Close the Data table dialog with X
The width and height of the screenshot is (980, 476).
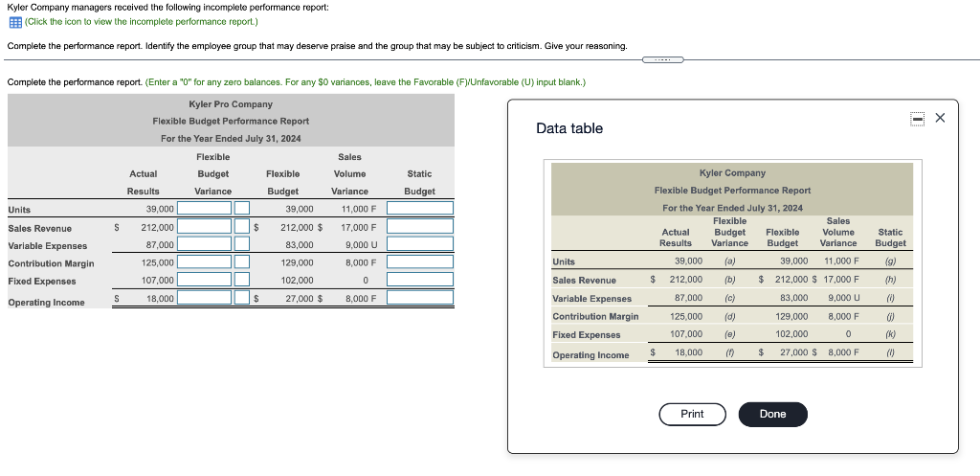pyautogui.click(x=940, y=118)
